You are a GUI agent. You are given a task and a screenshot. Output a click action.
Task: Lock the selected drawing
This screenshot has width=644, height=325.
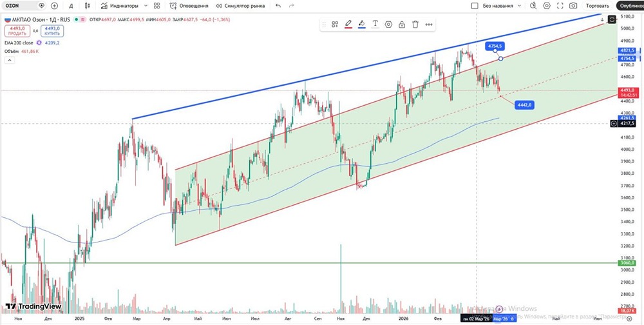coord(402,25)
